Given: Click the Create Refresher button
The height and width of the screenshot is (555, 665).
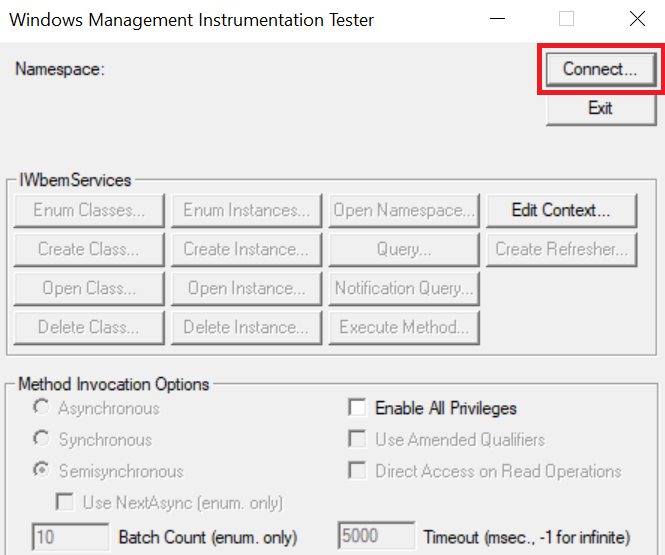Looking at the screenshot, I should pyautogui.click(x=560, y=249).
